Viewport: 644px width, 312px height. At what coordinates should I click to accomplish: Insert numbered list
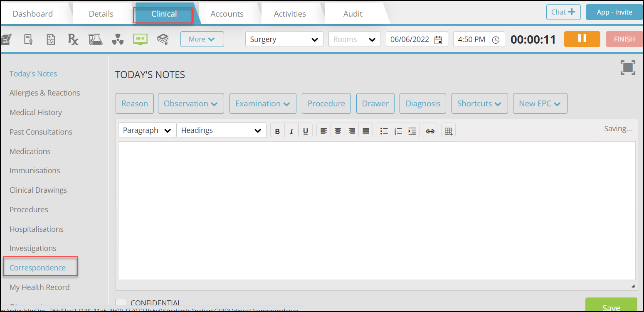click(x=398, y=131)
